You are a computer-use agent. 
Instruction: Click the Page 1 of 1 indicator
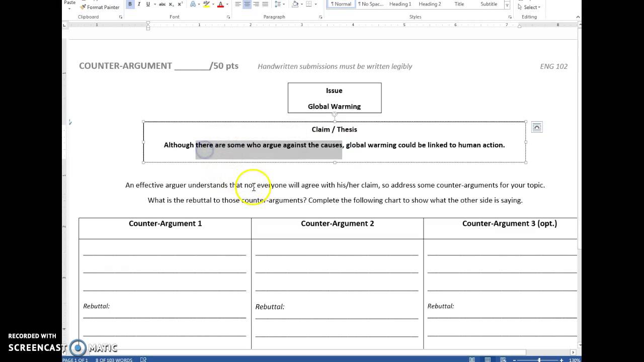click(74, 360)
